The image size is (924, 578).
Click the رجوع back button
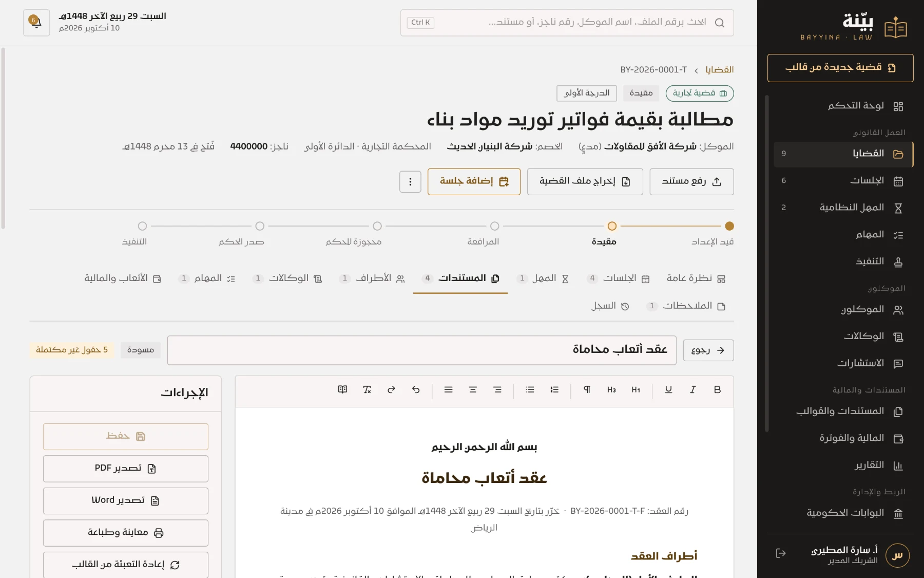click(708, 350)
